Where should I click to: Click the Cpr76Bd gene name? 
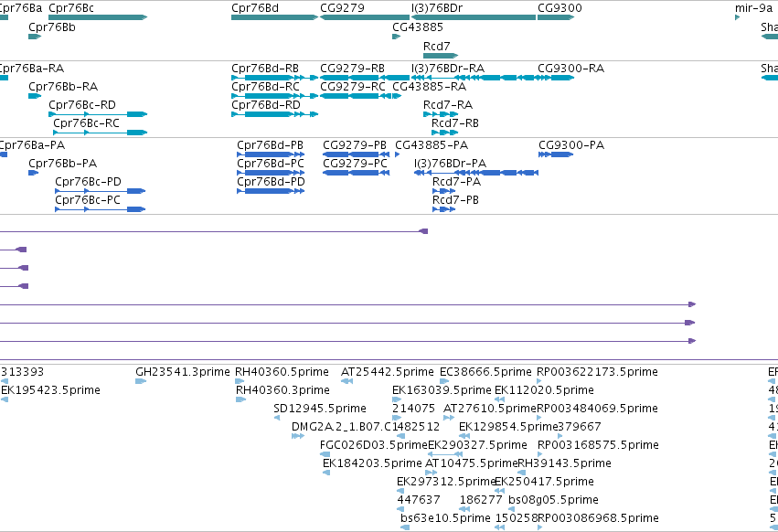pos(255,8)
